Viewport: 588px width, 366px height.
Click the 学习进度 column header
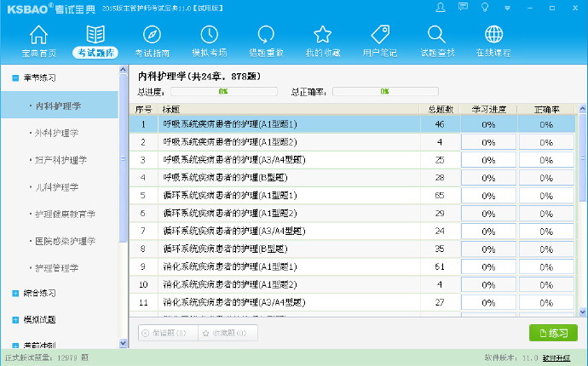[x=488, y=110]
